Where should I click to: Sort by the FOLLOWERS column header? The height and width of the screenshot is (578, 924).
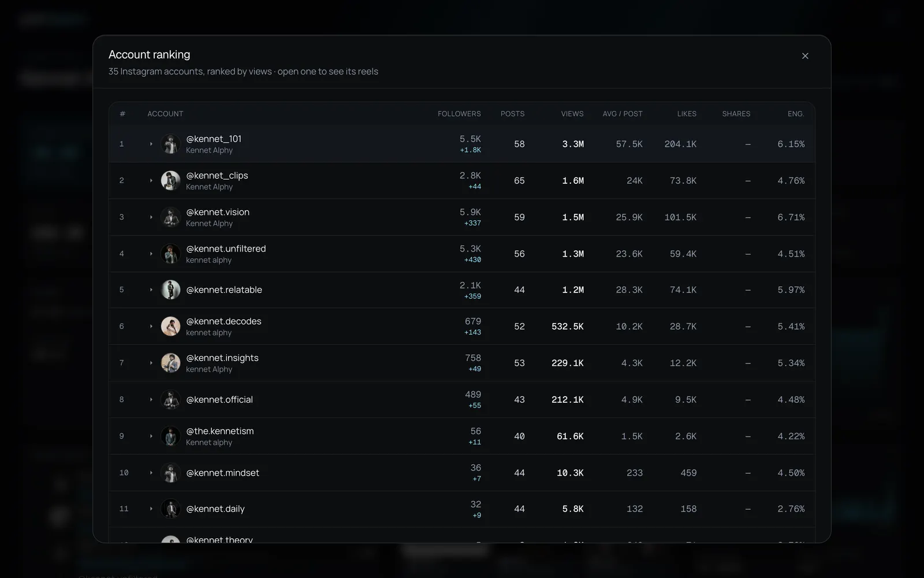459,114
